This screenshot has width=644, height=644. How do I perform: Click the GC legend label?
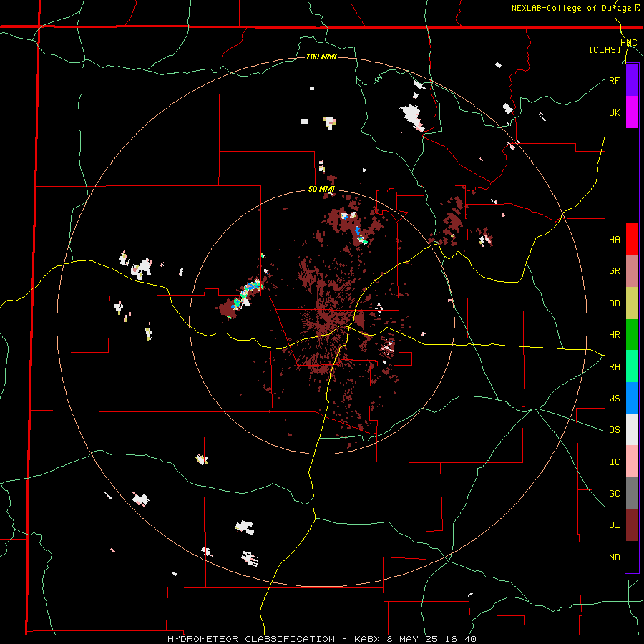pos(614,494)
